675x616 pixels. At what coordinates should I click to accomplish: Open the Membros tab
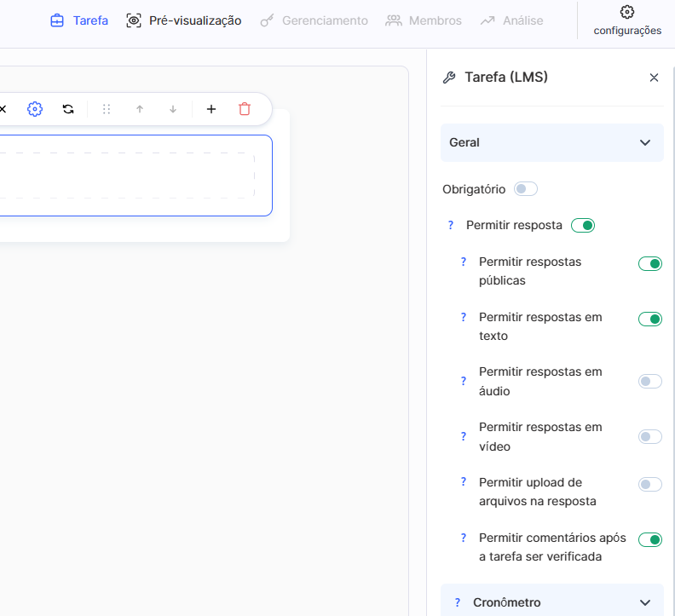(424, 20)
